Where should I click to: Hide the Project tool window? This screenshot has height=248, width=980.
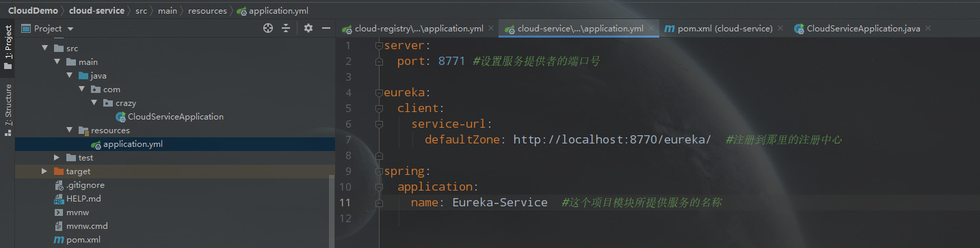click(x=326, y=28)
